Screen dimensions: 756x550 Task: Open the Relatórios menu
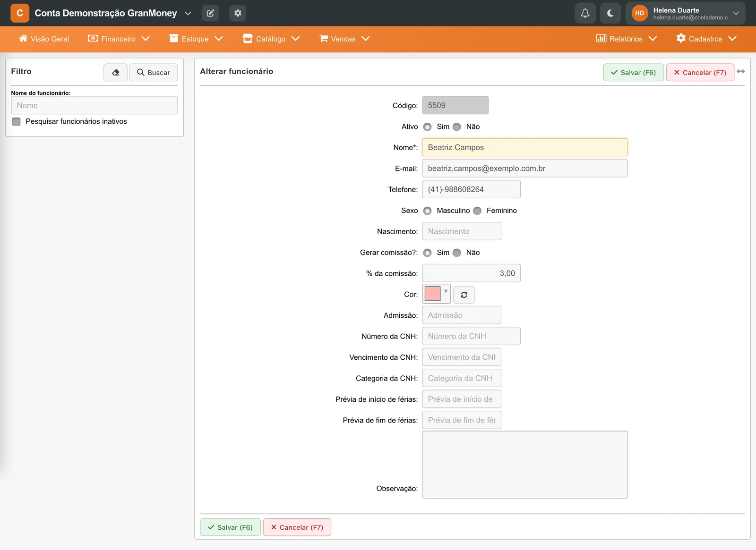627,39
